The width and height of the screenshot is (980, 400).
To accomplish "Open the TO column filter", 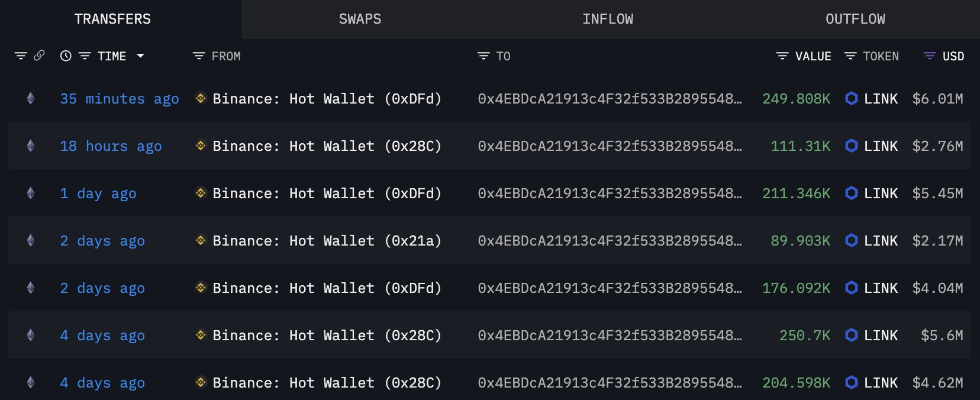I will coord(483,56).
